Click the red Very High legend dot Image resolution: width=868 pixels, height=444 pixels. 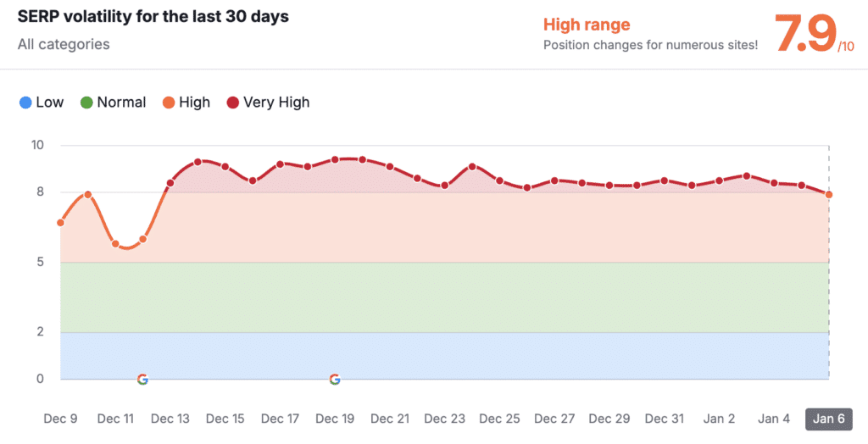[233, 103]
